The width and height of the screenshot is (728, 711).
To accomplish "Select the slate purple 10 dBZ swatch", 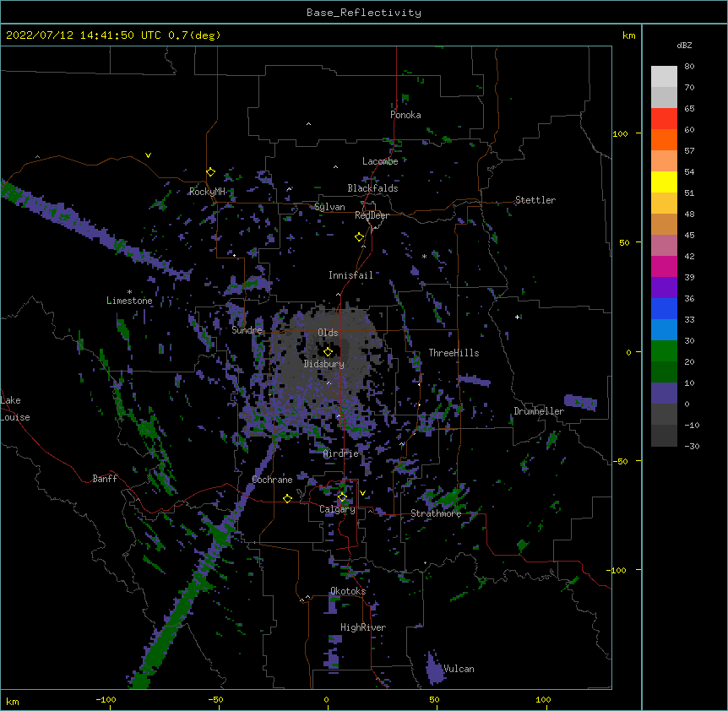I will 664,393.
